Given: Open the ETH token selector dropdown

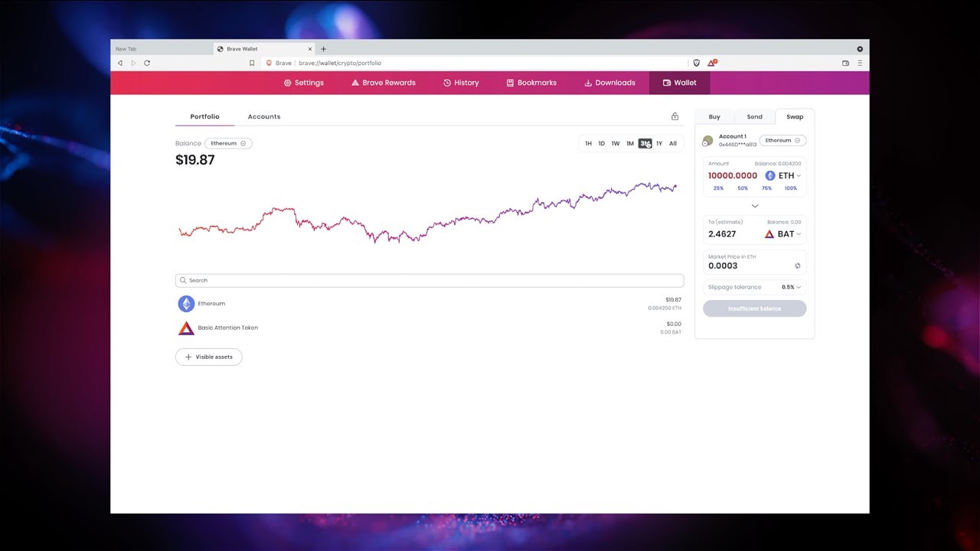Looking at the screenshot, I should (x=783, y=176).
